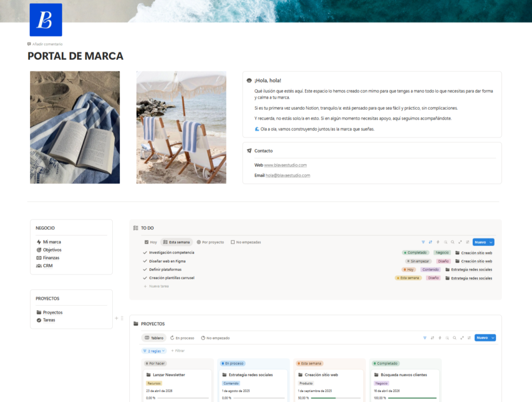Click the Creación sitio web progress bar
This screenshot has height=402, width=532.
click(x=335, y=398)
